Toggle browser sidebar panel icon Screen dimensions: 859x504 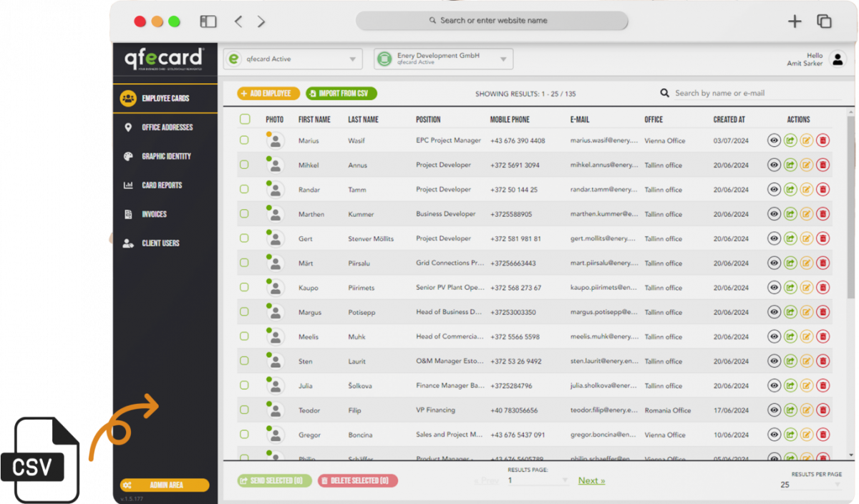(208, 21)
